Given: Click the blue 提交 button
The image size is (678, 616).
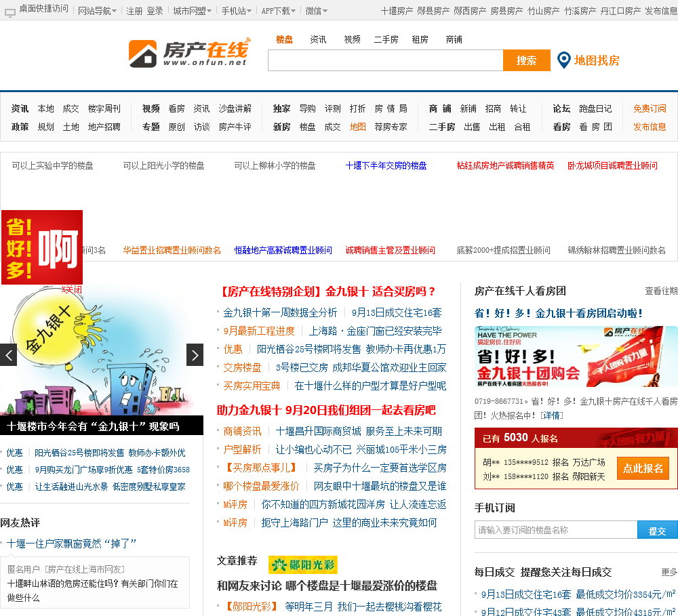Looking at the screenshot, I should 658,530.
